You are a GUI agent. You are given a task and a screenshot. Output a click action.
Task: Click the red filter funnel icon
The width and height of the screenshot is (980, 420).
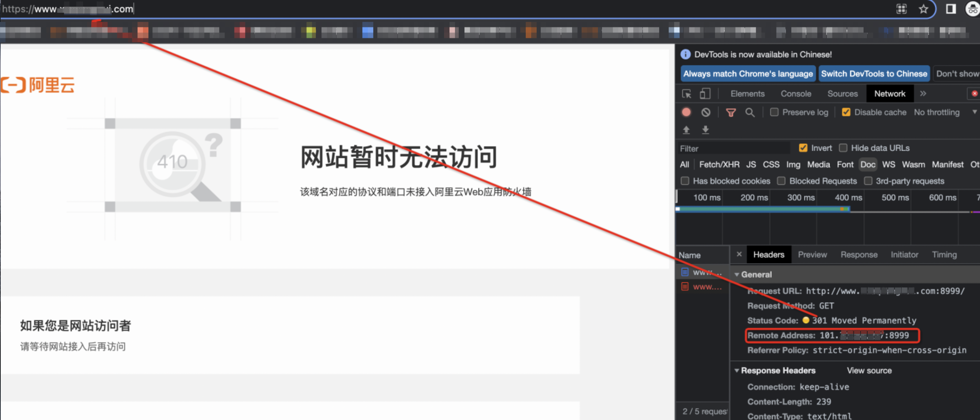[x=731, y=112]
